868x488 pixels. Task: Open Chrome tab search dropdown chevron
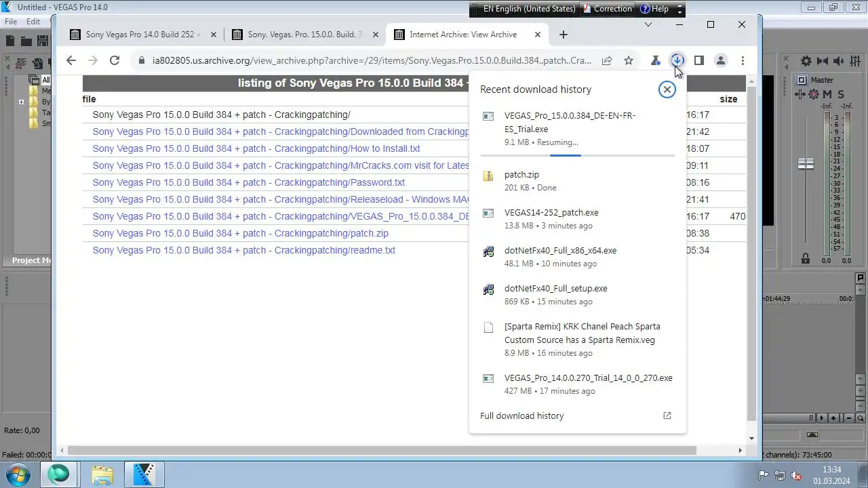[648, 24]
